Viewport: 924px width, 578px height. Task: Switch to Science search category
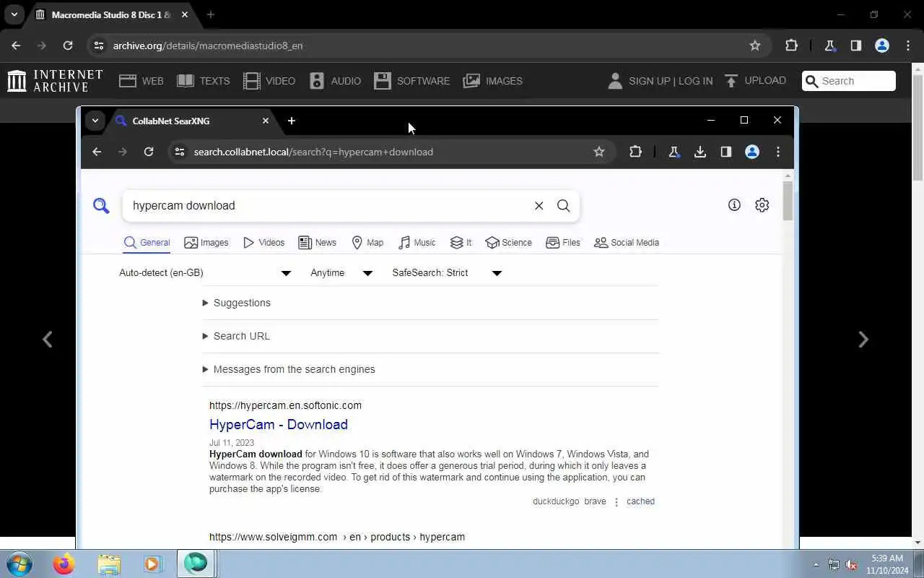coord(509,243)
